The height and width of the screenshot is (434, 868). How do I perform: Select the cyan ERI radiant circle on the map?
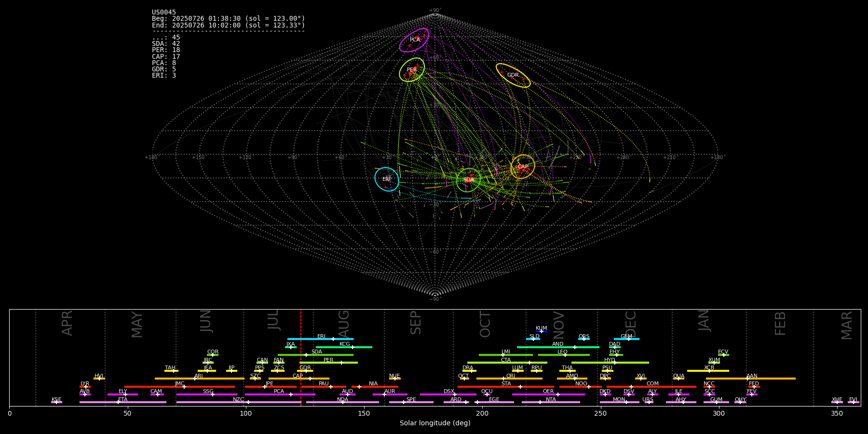[x=387, y=179]
